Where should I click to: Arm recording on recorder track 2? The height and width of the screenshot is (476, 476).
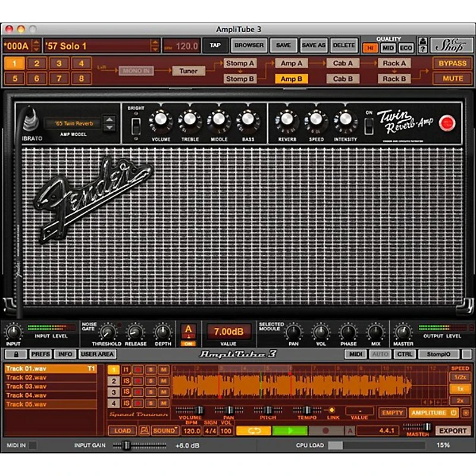pos(138,381)
